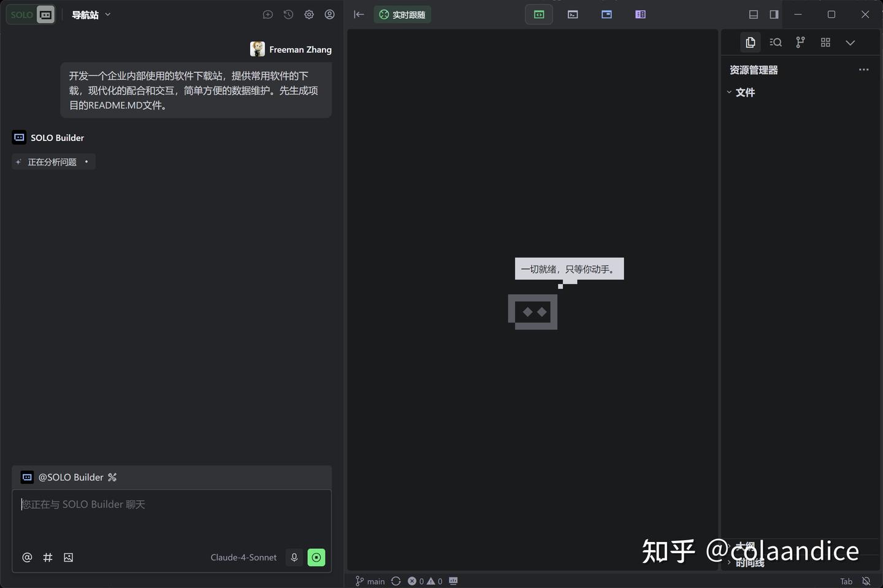Click the purple data table icon
The height and width of the screenshot is (588, 883).
pyautogui.click(x=640, y=14)
